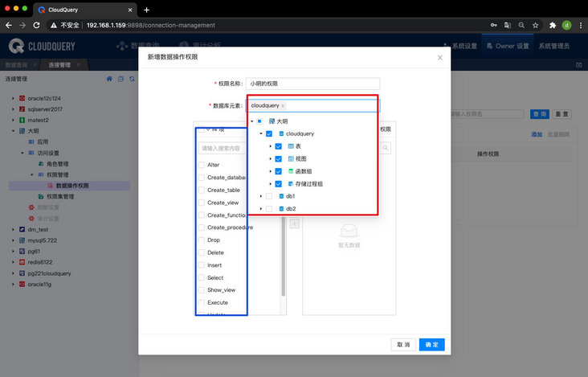Viewport: 588px width, 377px height.
Task: Check the db2 checkbox
Action: tap(269, 208)
